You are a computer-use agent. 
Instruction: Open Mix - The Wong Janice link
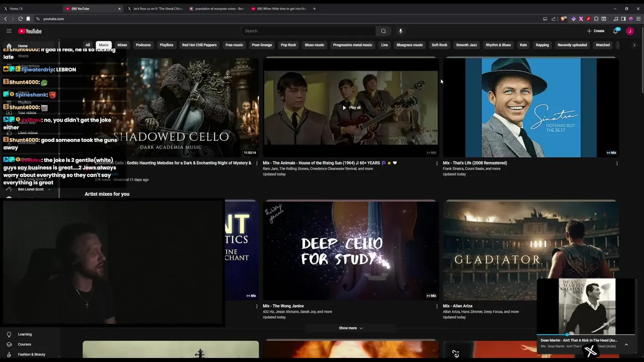[x=283, y=306]
